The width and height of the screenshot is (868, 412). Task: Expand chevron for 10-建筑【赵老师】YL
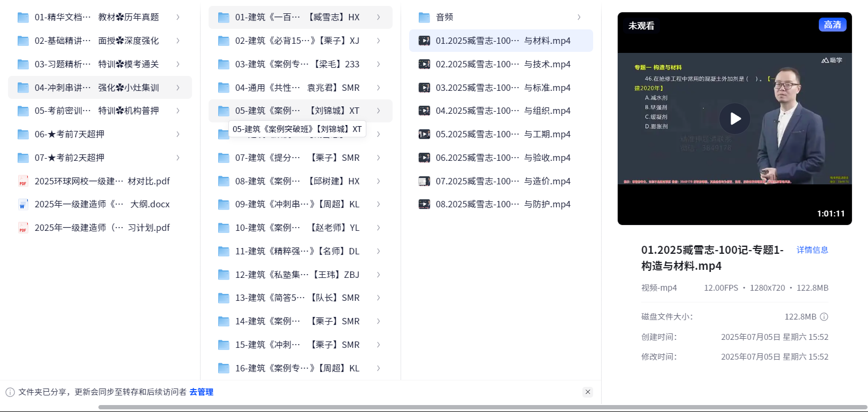coord(379,228)
